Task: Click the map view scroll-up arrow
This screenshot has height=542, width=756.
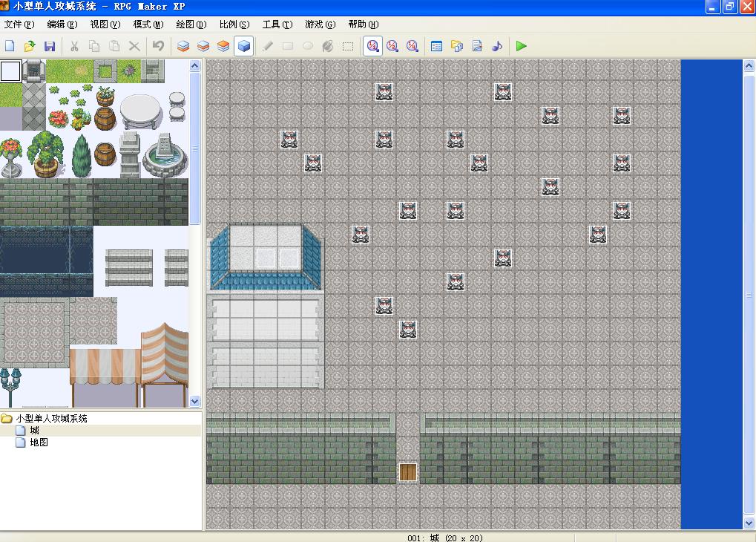Action: pos(749,65)
